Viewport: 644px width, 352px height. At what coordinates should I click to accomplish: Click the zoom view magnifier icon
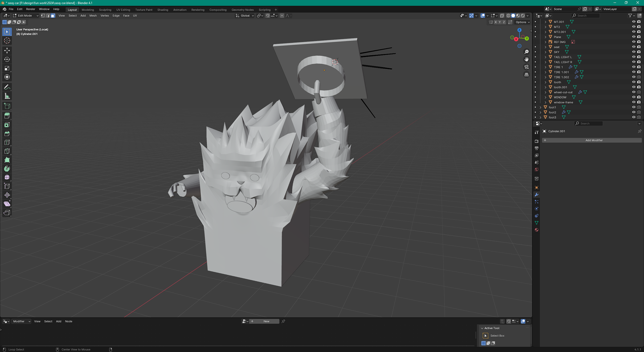[x=527, y=52]
